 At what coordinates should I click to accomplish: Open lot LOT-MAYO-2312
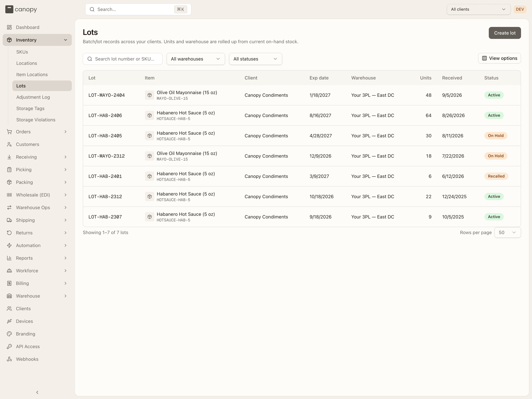(107, 156)
